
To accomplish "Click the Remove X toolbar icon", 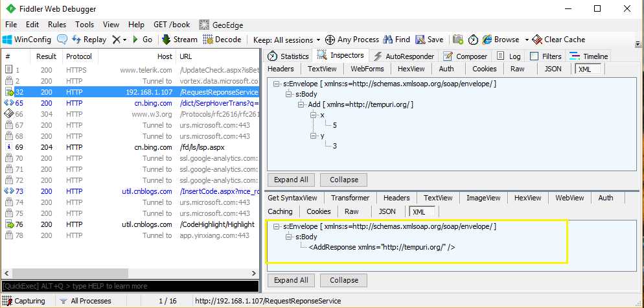I will 117,40.
